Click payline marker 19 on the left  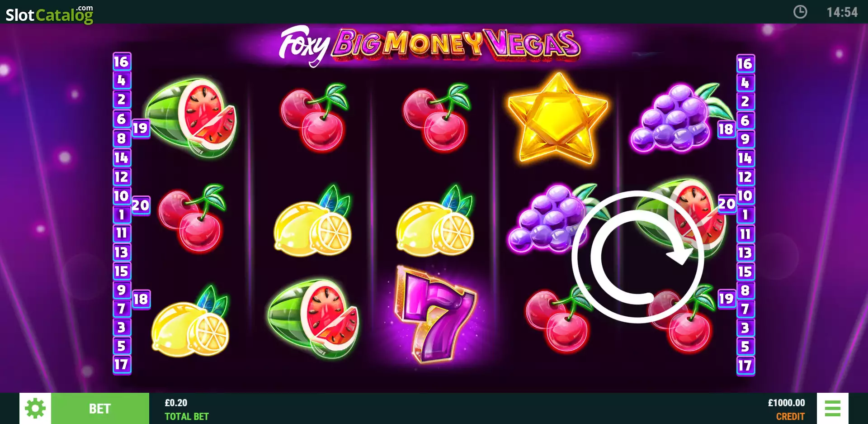141,128
